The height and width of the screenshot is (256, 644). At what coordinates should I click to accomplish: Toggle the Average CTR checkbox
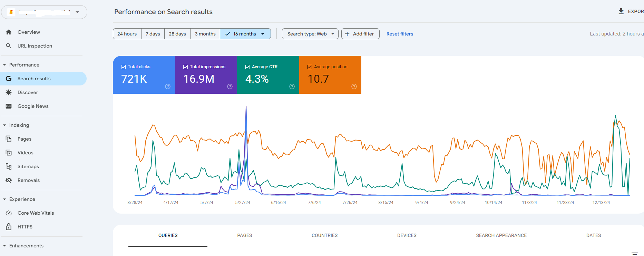tap(247, 67)
